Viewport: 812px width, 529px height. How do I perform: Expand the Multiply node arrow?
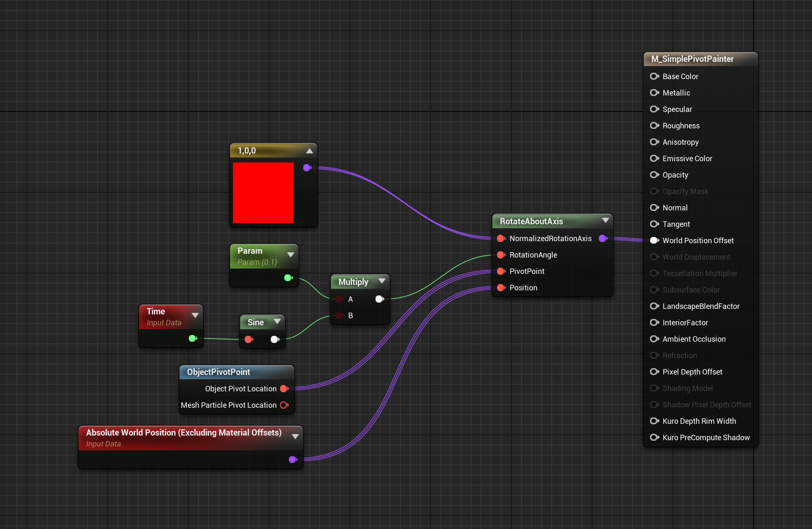tap(382, 281)
